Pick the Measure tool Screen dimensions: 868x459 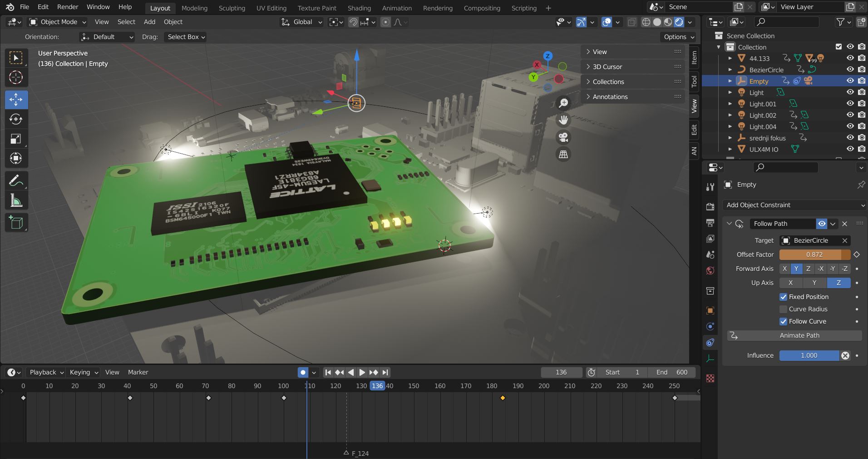click(16, 200)
